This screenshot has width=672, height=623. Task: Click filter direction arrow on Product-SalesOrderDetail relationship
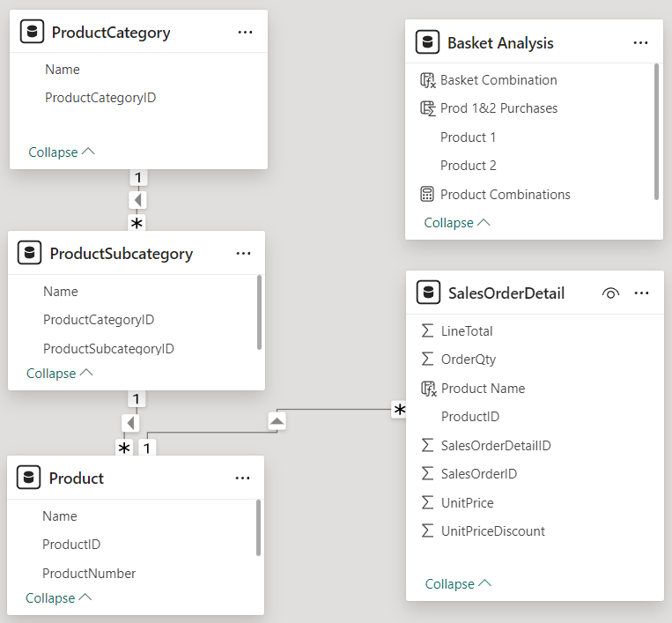pyautogui.click(x=277, y=421)
